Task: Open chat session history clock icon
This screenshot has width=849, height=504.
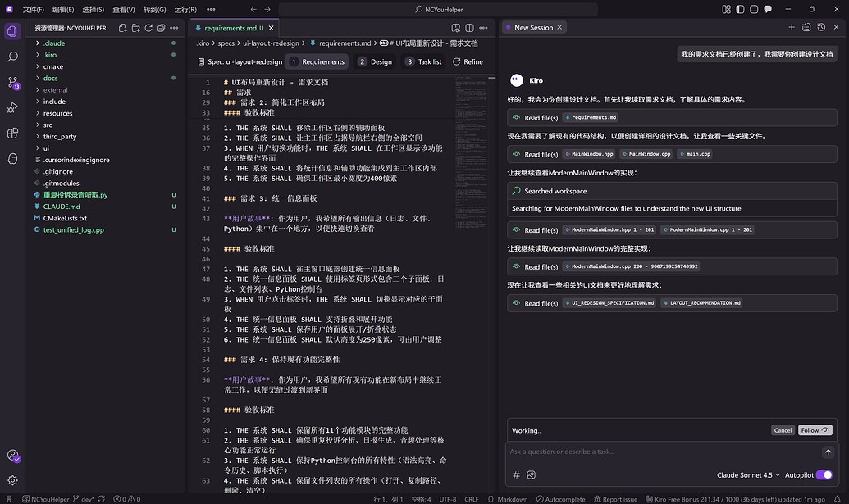Action: tap(821, 27)
